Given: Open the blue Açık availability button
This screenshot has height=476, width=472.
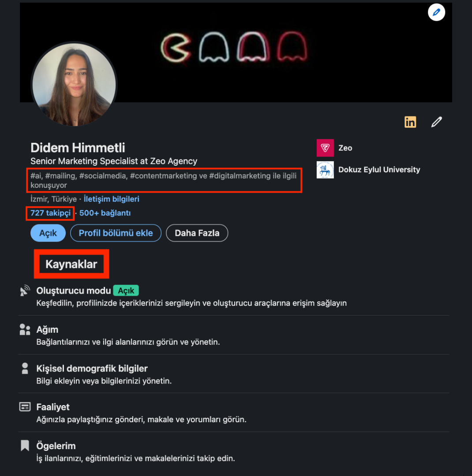Looking at the screenshot, I should tap(48, 233).
